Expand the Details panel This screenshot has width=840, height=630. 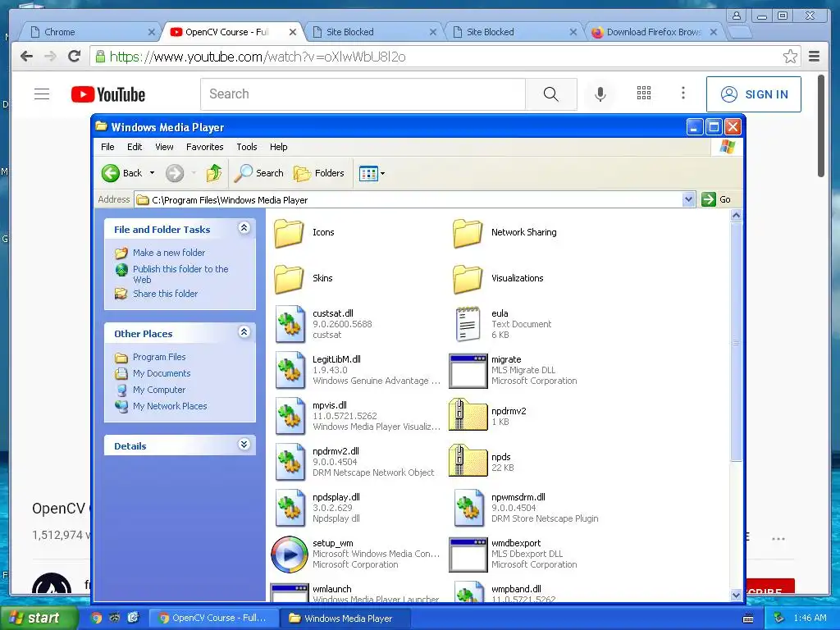click(x=244, y=445)
